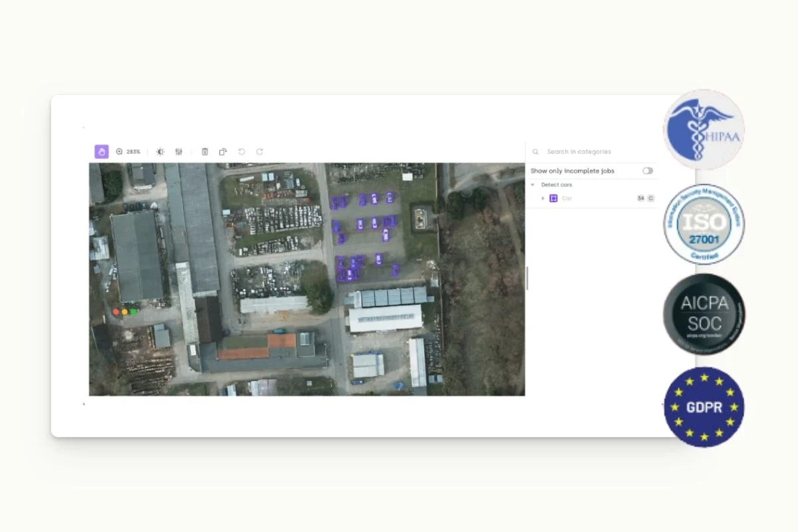This screenshot has height=532, width=798.
Task: Click the panel divider handle beside the image
Action: 527,278
